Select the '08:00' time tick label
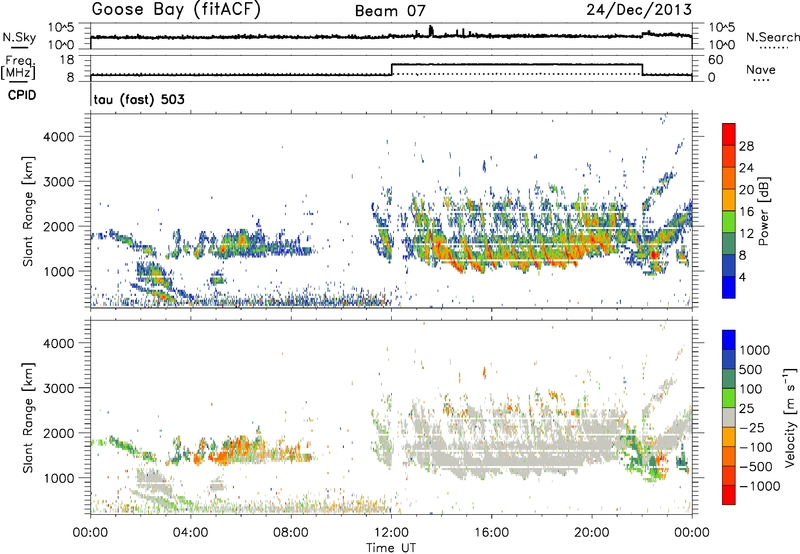The height and width of the screenshot is (554, 800). pos(291,533)
